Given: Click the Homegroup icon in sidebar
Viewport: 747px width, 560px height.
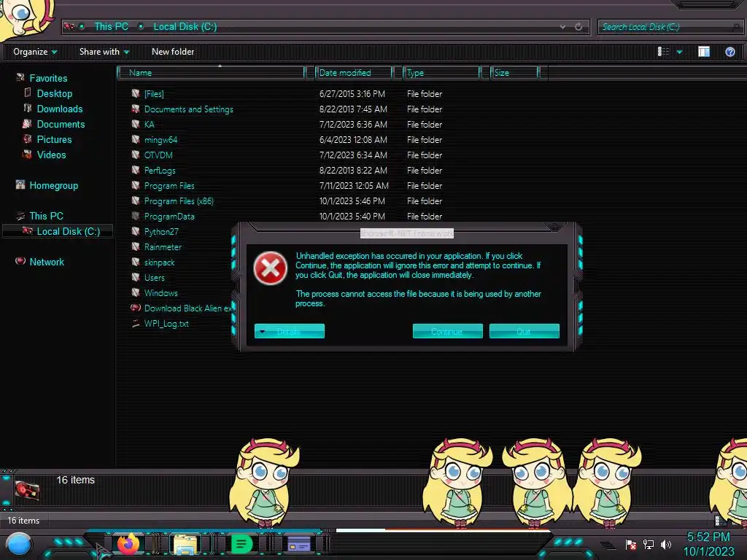Looking at the screenshot, I should coord(20,185).
